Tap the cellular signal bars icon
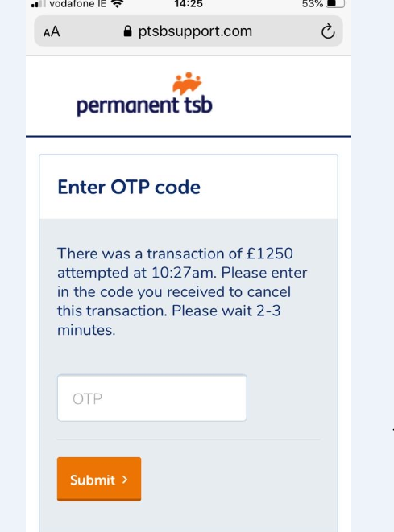 pos(38,4)
